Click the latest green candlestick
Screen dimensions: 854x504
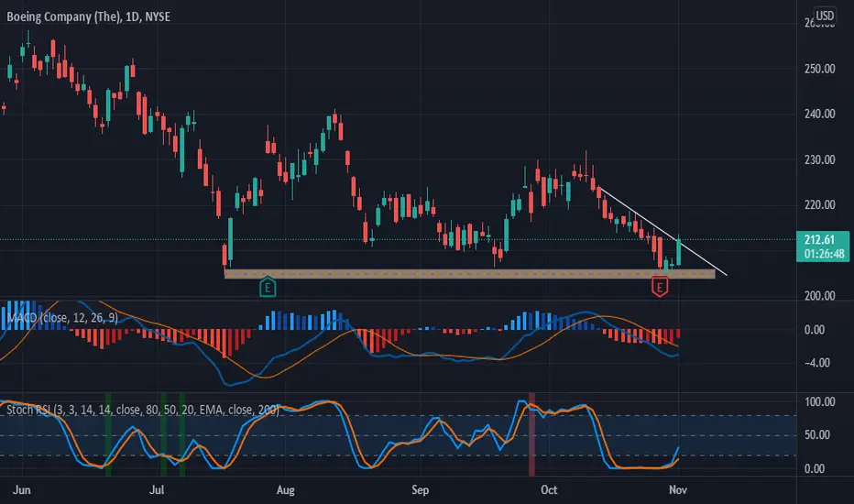679,251
